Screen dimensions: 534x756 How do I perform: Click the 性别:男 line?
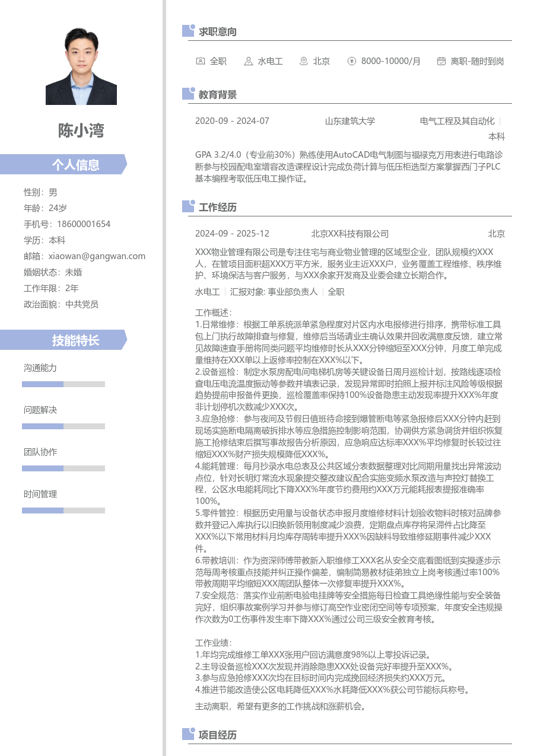[x=40, y=192]
